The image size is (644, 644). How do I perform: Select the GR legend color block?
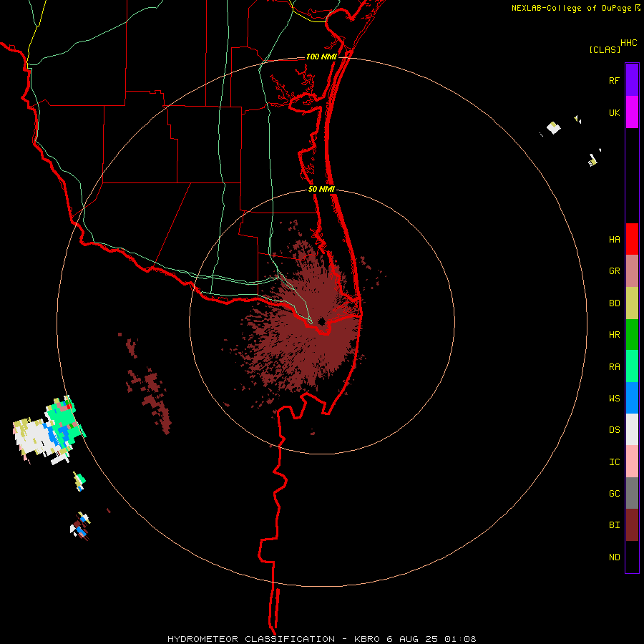pyautogui.click(x=632, y=271)
